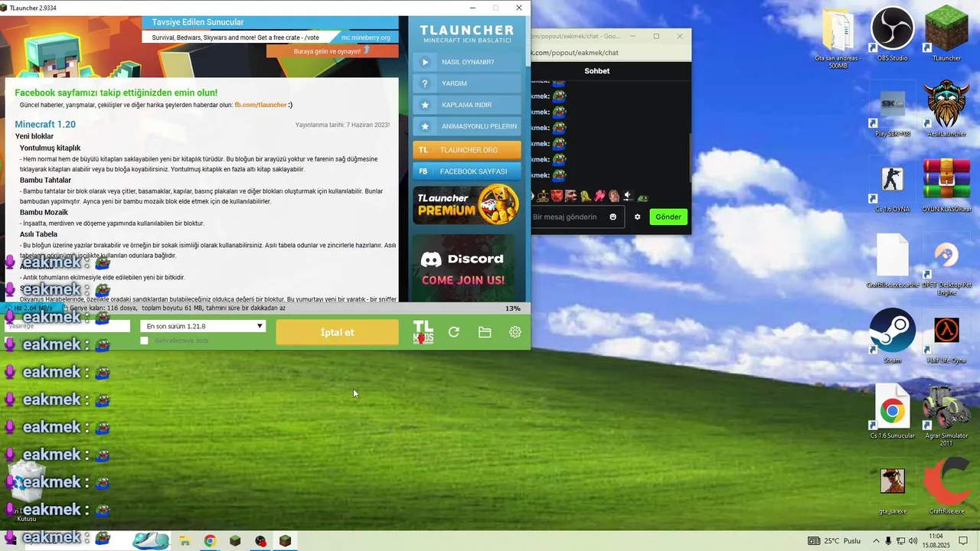Open File Explorer from the taskbar

point(185,541)
